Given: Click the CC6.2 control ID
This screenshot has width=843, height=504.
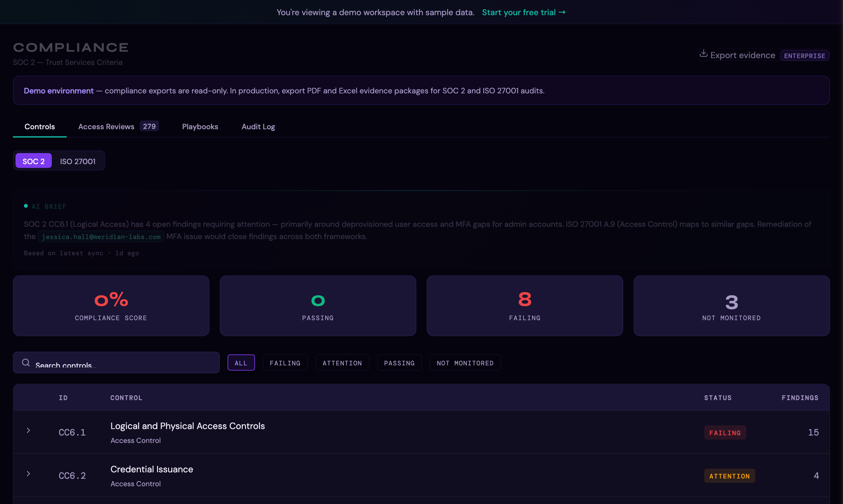Looking at the screenshot, I should click(72, 476).
